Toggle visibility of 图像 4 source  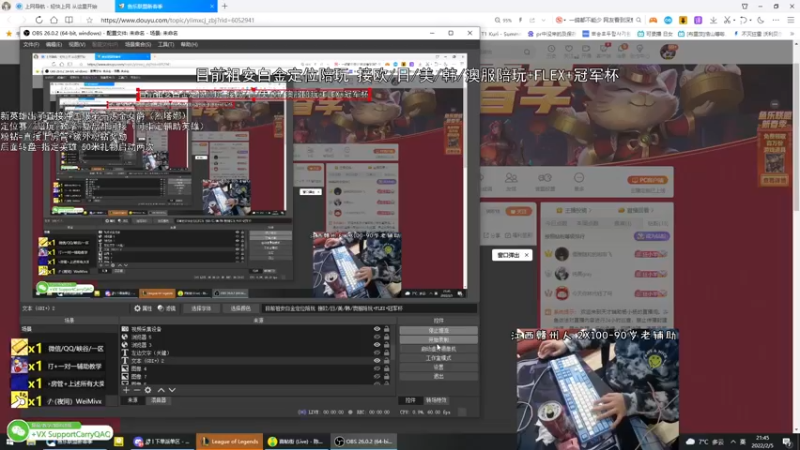point(377,368)
